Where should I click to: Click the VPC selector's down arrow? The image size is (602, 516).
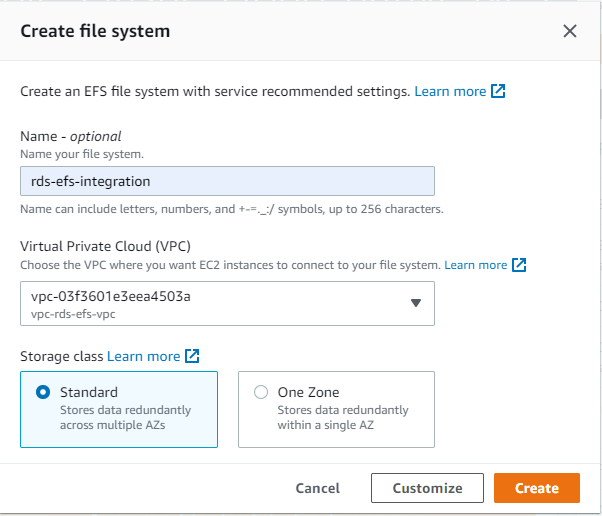(416, 304)
